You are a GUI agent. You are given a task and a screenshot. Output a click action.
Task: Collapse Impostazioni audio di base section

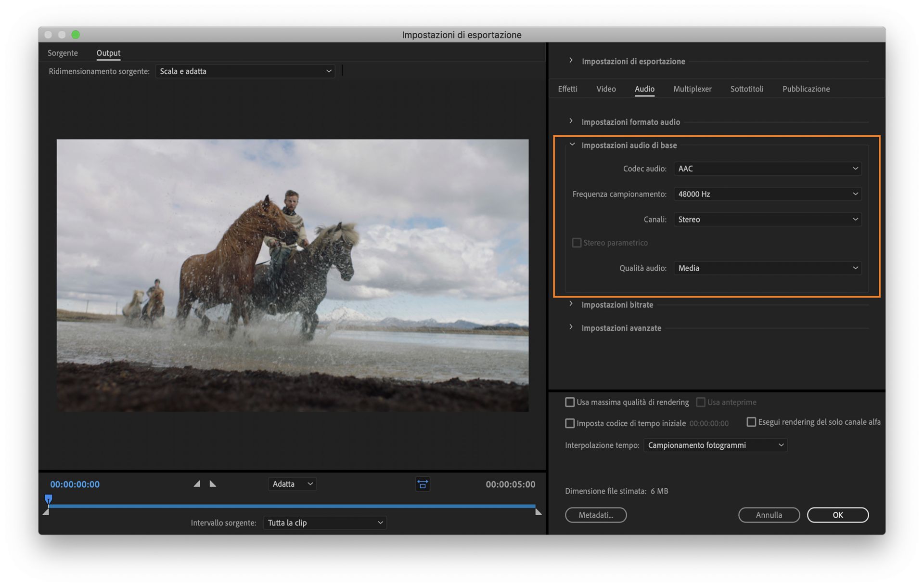[572, 145]
